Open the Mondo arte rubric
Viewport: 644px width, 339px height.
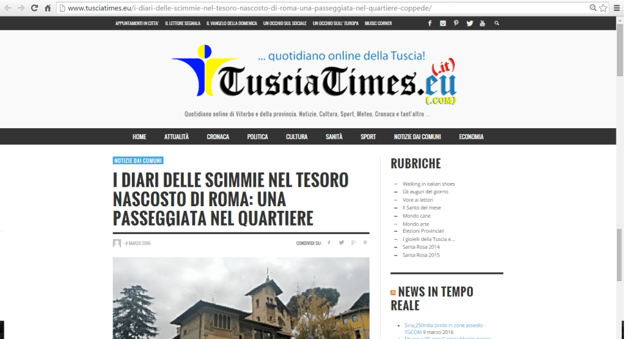(415, 224)
